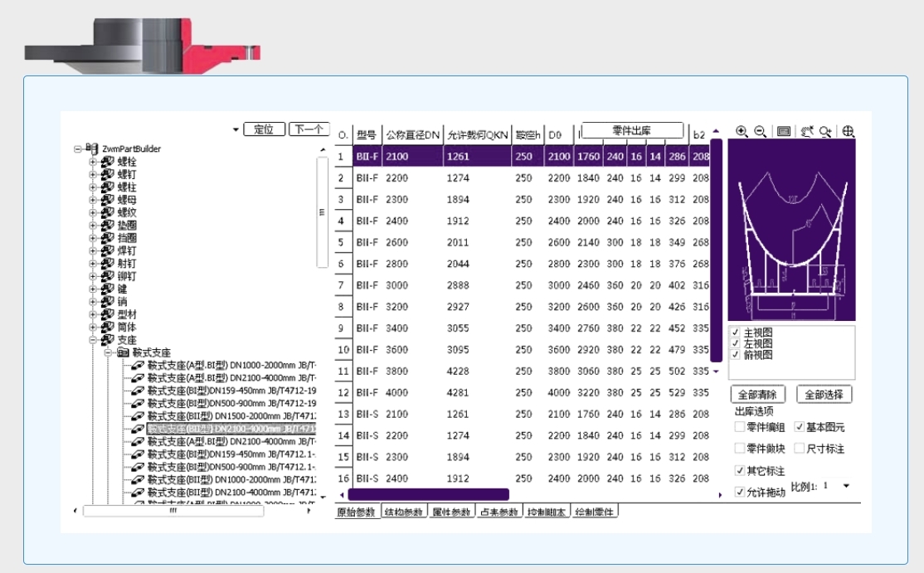The width and height of the screenshot is (924, 573).
Task: Uncheck the 其它标注 checkbox
Action: 740,470
